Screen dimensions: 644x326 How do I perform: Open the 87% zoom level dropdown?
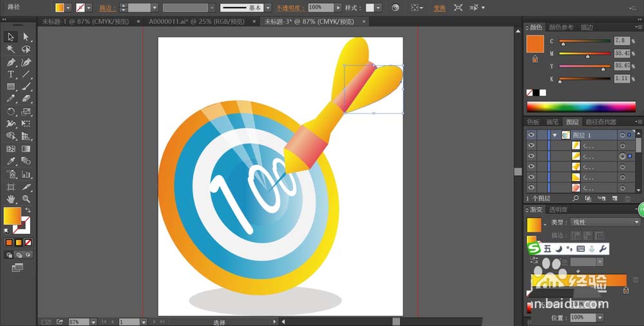pyautogui.click(x=93, y=322)
